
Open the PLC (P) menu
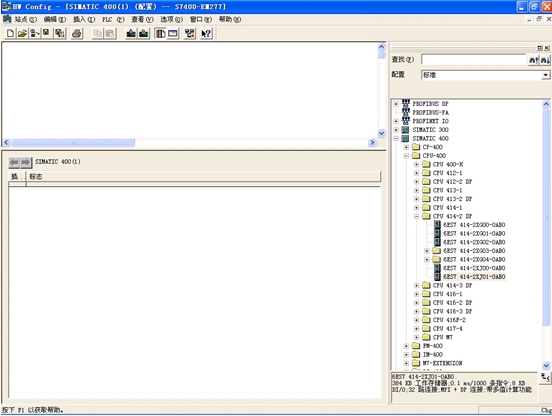click(113, 19)
